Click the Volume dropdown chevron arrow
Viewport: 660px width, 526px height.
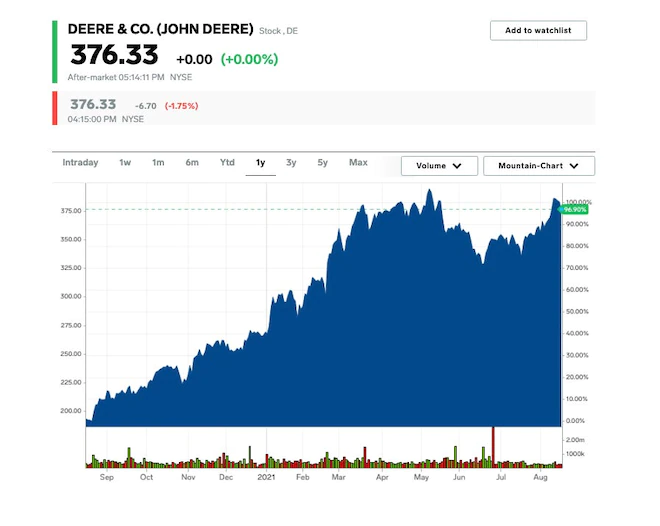point(457,166)
